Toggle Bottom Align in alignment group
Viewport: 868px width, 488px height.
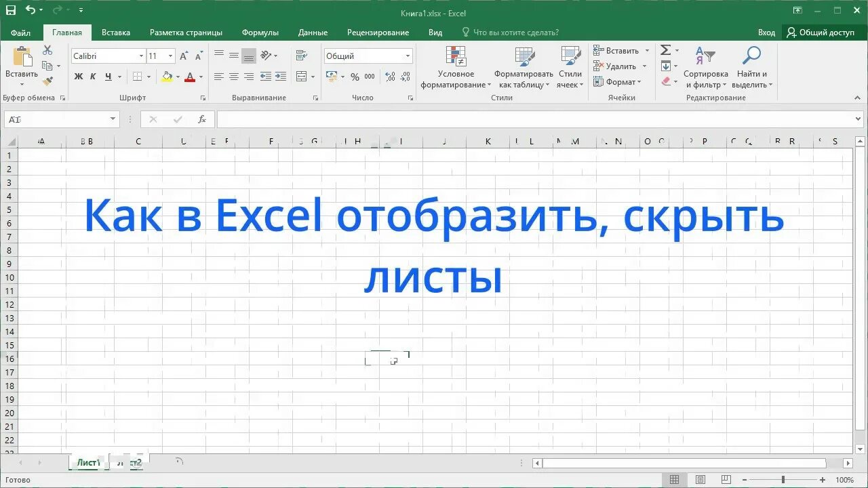coord(249,56)
